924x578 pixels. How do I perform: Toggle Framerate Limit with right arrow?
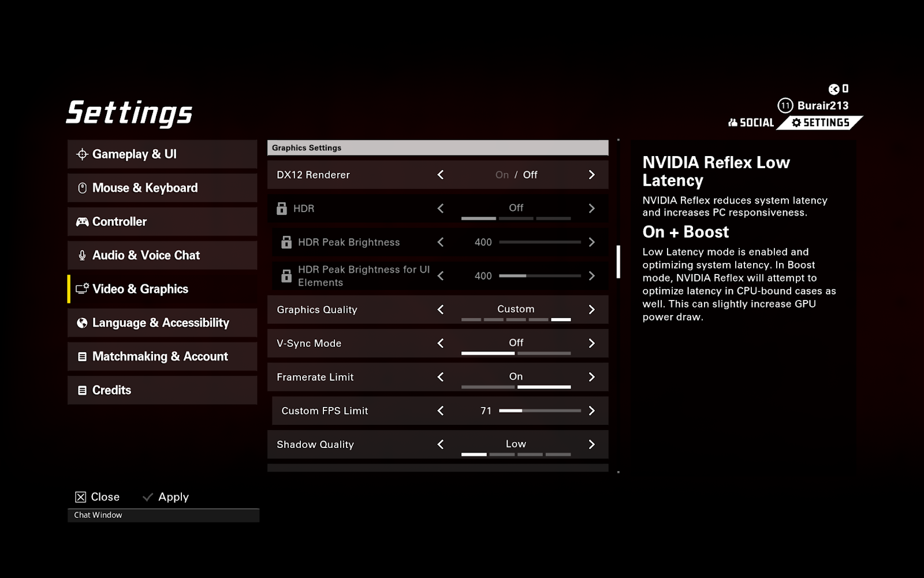(x=591, y=377)
